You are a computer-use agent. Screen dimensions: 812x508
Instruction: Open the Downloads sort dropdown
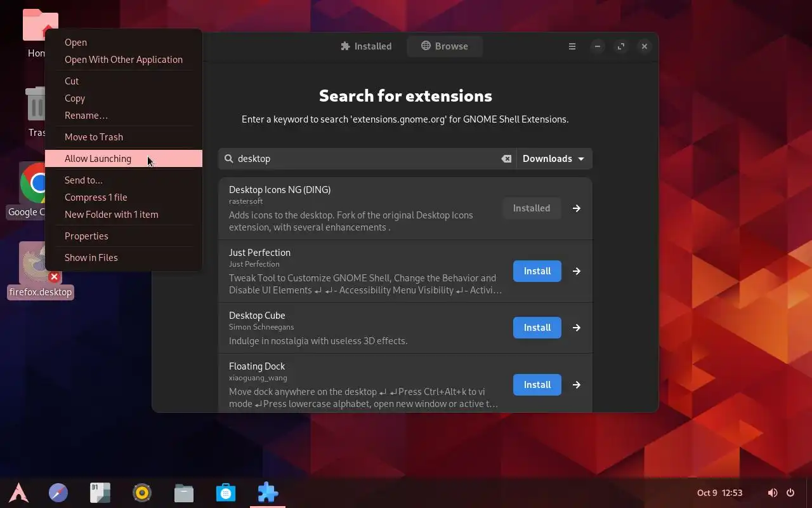tap(554, 159)
